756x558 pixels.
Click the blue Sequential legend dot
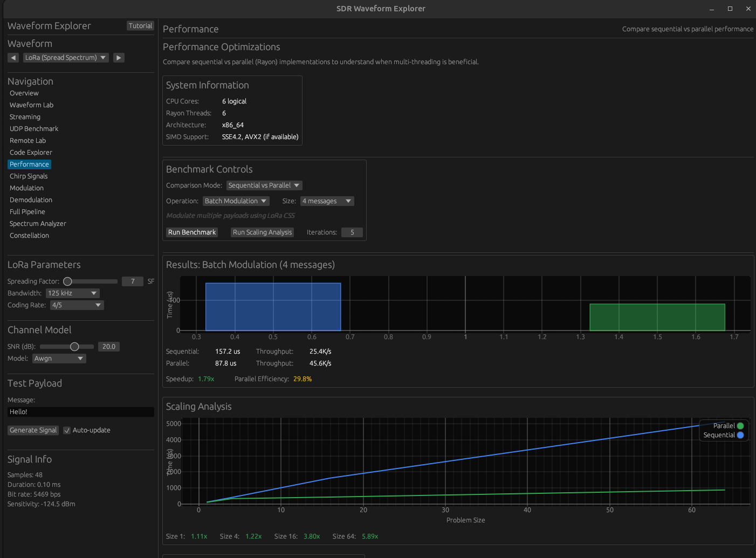740,435
